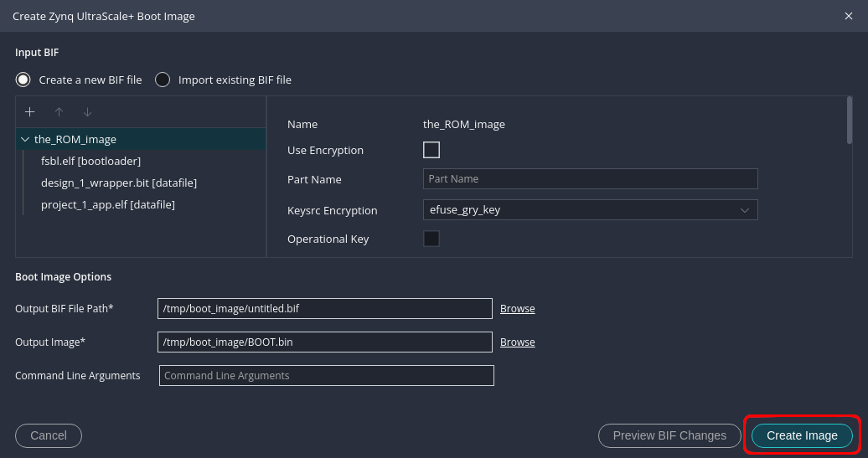Toggle the Operational Key checkbox
Viewport: 868px width, 458px height.
coord(431,239)
